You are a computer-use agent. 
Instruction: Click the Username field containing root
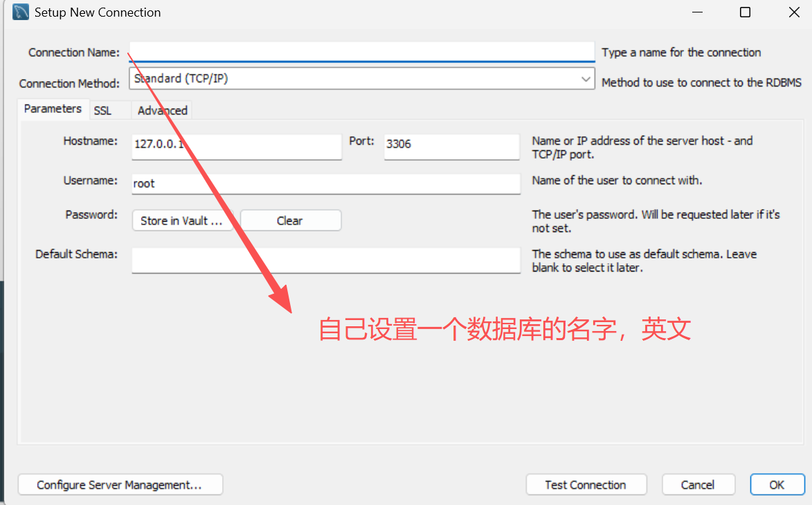tap(325, 184)
